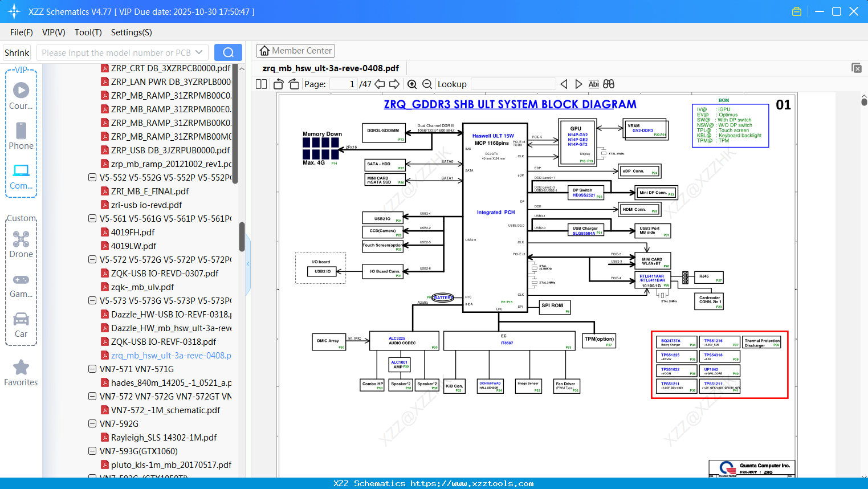Rotate the page clockwise
Screen dimensions: 868x489
point(294,84)
